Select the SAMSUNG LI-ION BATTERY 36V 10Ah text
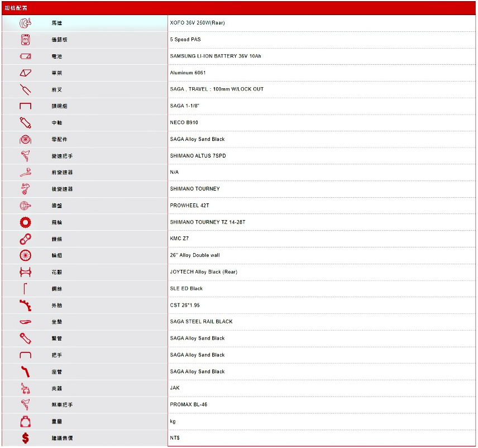The image size is (478, 448). pos(216,56)
